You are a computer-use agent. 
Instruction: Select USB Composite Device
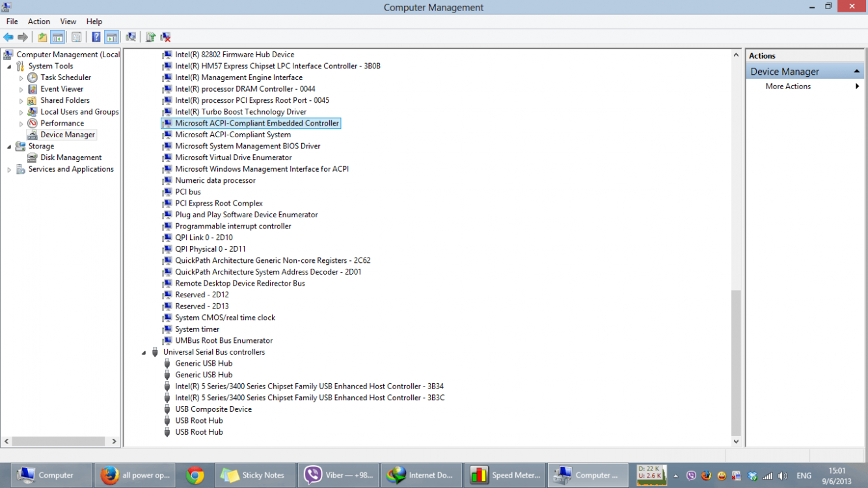pyautogui.click(x=213, y=409)
